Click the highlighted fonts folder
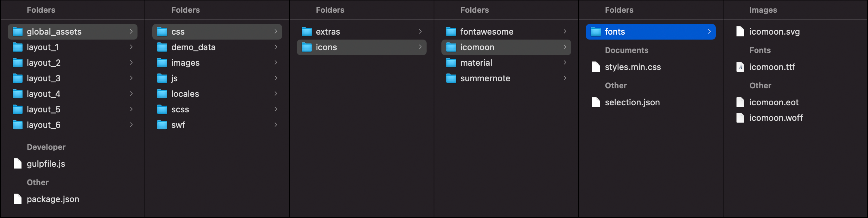This screenshot has height=218, width=868. [x=651, y=32]
